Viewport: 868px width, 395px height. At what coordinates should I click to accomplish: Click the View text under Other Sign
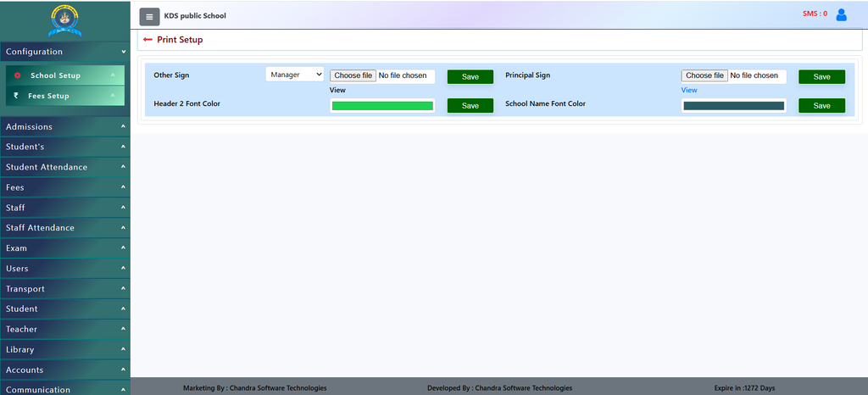pyautogui.click(x=337, y=90)
